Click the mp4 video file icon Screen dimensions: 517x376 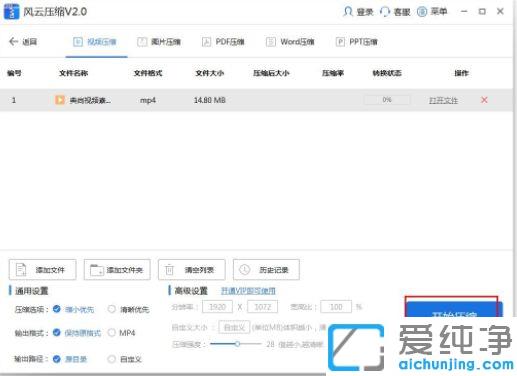pos(60,100)
